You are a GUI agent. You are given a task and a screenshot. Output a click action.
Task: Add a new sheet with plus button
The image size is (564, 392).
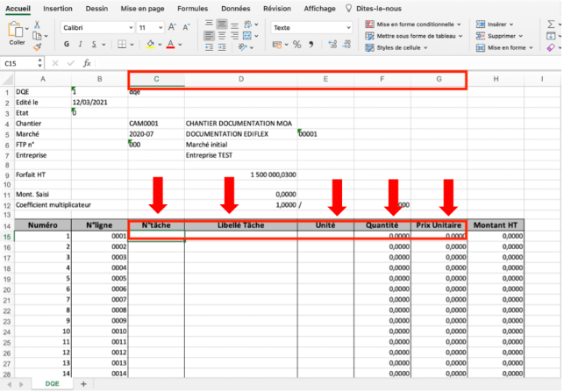[83, 384]
